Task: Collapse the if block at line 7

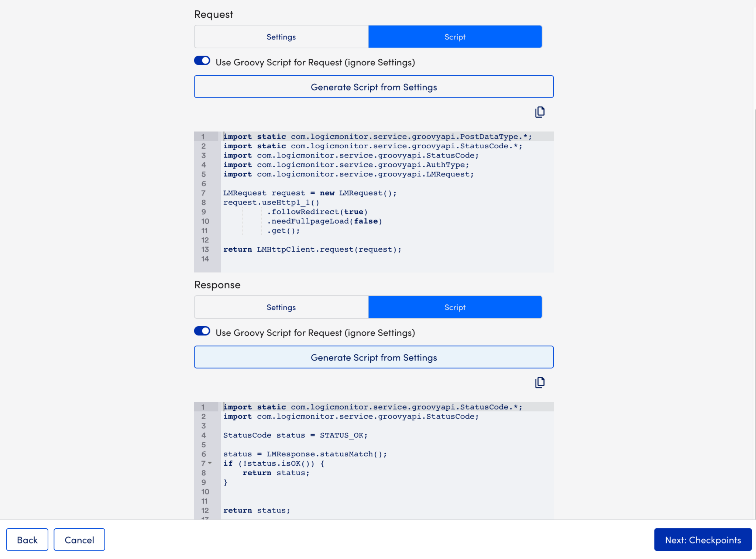Action: [210, 463]
